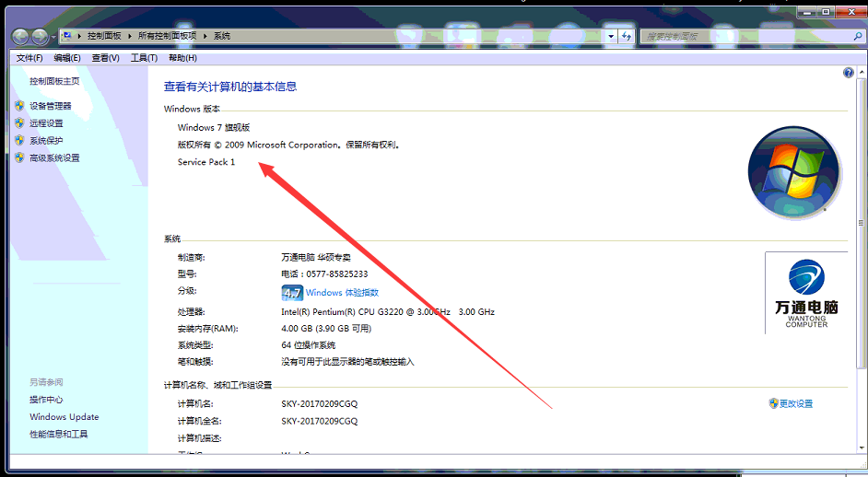Open 设备管理器 from the sidebar
The height and width of the screenshot is (477, 868).
coord(51,106)
